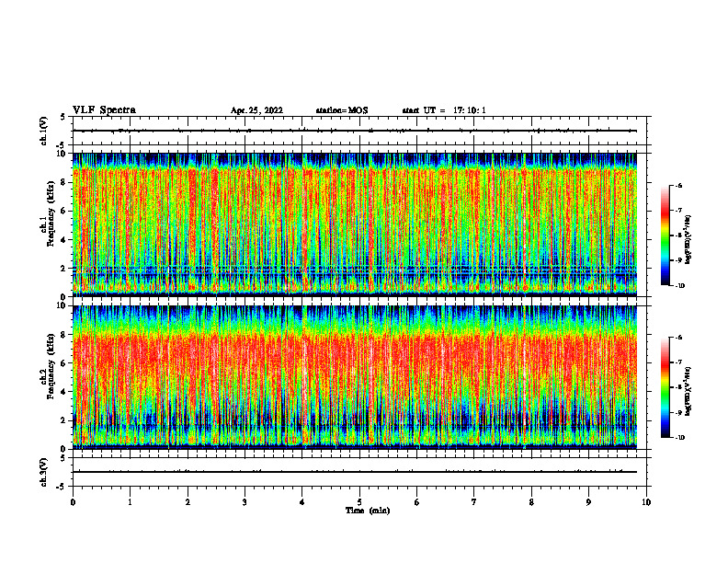Click time axis tick label "9"

point(588,502)
